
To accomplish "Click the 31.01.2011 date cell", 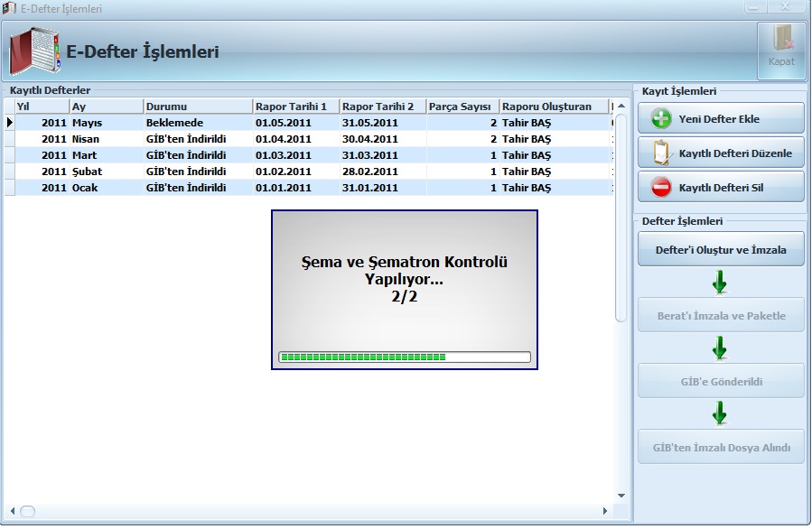I will [x=383, y=188].
